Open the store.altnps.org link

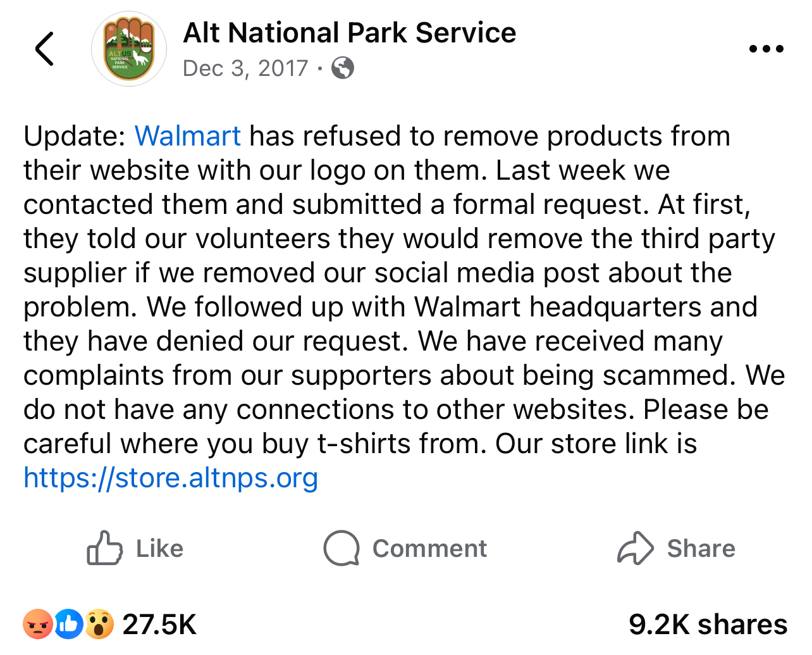point(171,478)
